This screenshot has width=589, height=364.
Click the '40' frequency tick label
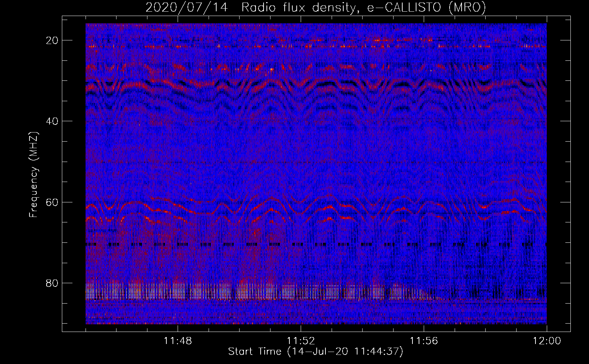click(52, 121)
